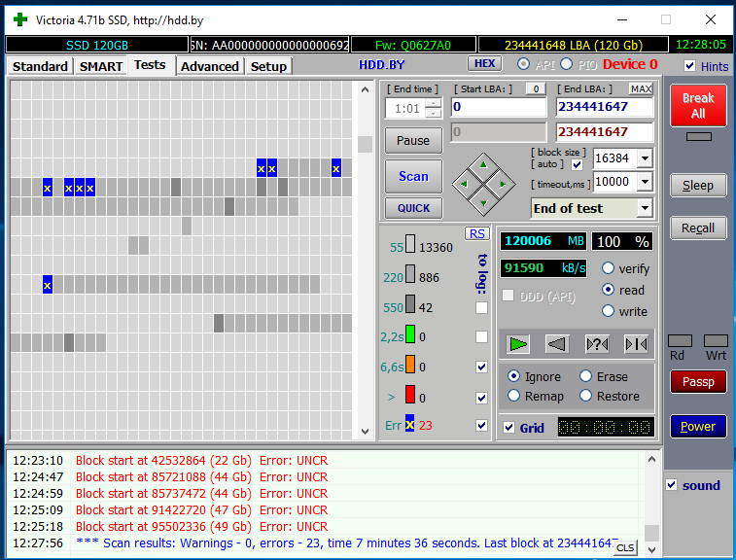Image resolution: width=736 pixels, height=560 pixels.
Task: Select the PIO radio button
Action: [567, 64]
